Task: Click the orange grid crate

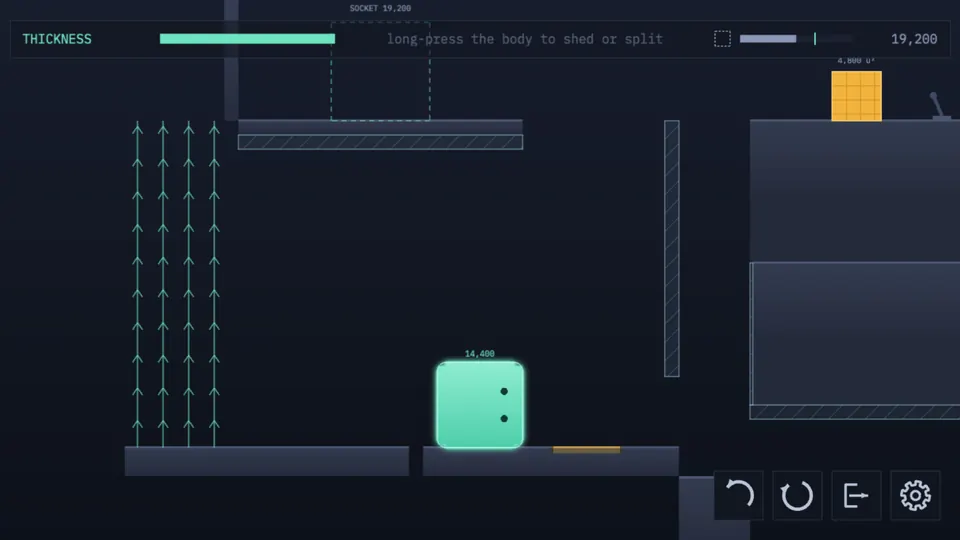Action: (x=857, y=96)
